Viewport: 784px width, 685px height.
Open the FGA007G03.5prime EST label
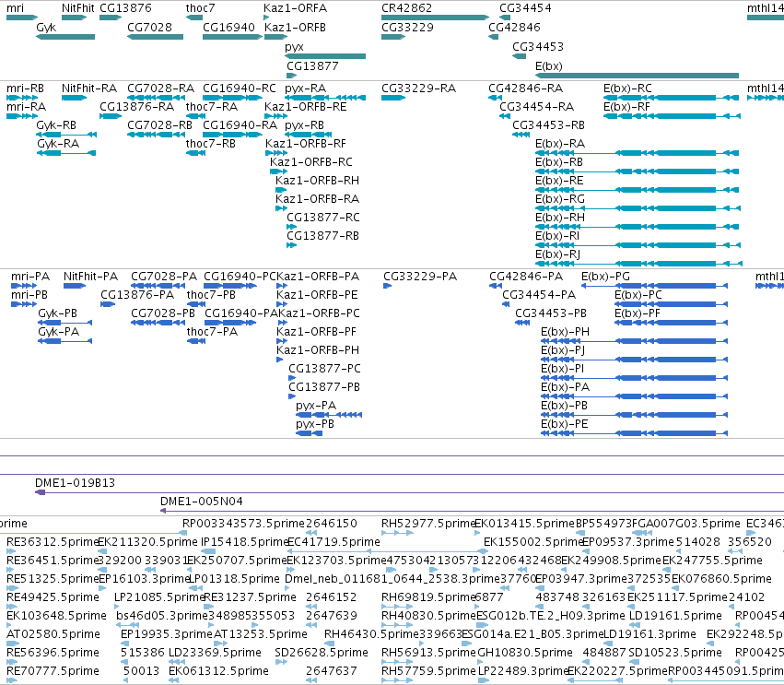(x=686, y=524)
